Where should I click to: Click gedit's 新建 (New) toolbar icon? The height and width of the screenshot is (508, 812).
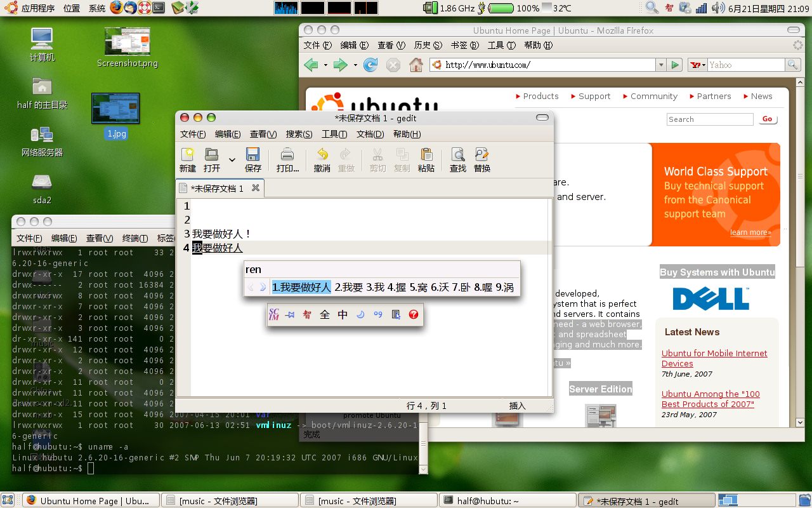(188, 160)
